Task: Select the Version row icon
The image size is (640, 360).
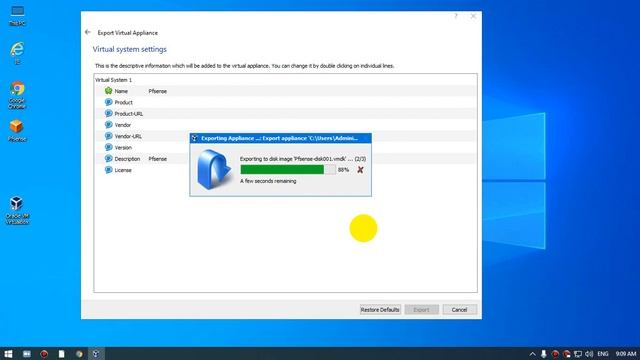Action: click(x=108, y=147)
